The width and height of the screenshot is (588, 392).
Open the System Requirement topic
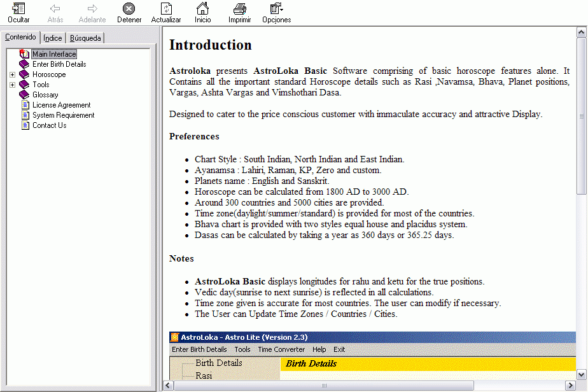[63, 115]
